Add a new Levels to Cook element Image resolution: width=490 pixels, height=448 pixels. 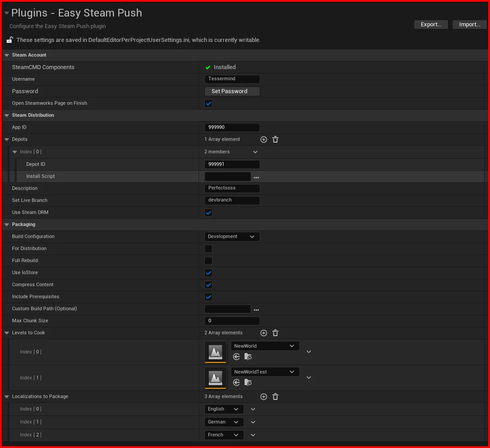(263, 333)
